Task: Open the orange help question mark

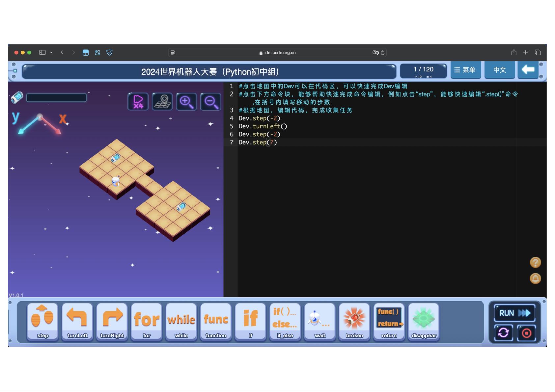Action: (535, 262)
